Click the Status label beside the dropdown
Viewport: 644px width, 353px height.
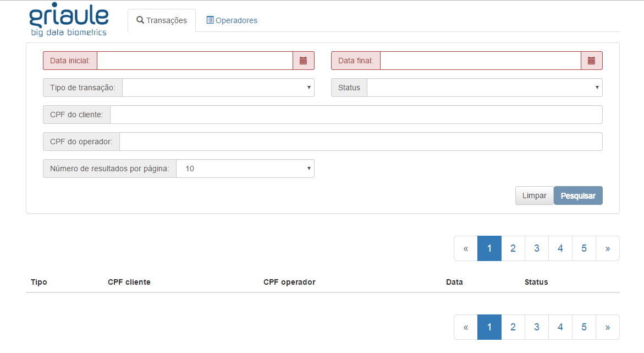pyautogui.click(x=349, y=88)
